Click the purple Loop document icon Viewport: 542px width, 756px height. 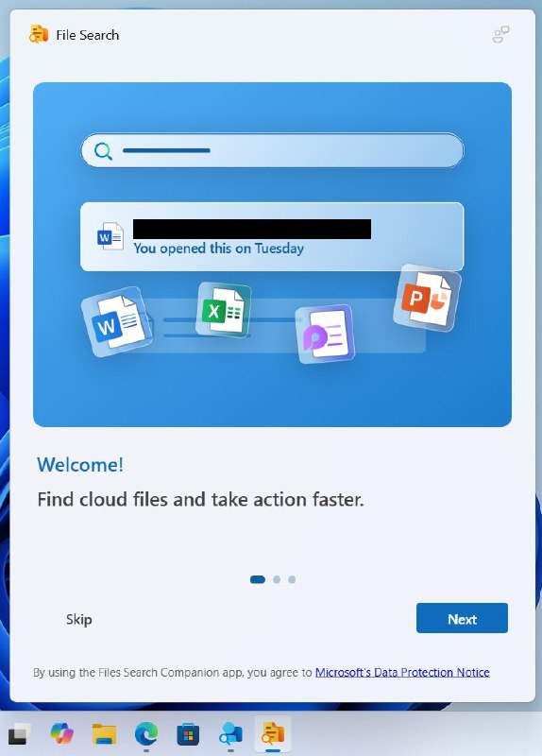(325, 334)
